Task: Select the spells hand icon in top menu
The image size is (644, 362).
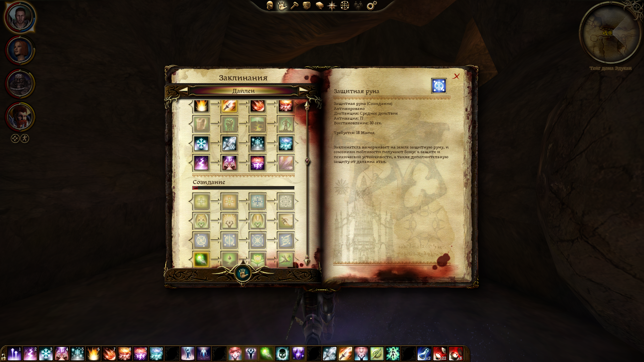Action: 282,5
